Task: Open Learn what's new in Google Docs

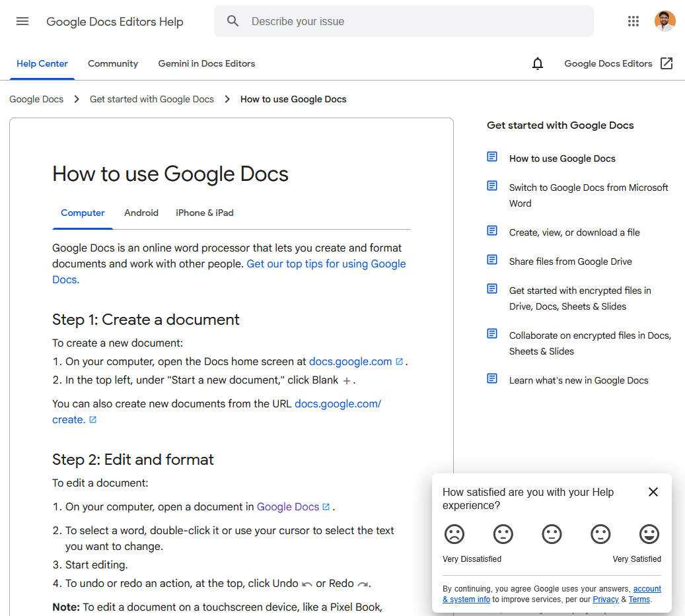Action: (579, 381)
